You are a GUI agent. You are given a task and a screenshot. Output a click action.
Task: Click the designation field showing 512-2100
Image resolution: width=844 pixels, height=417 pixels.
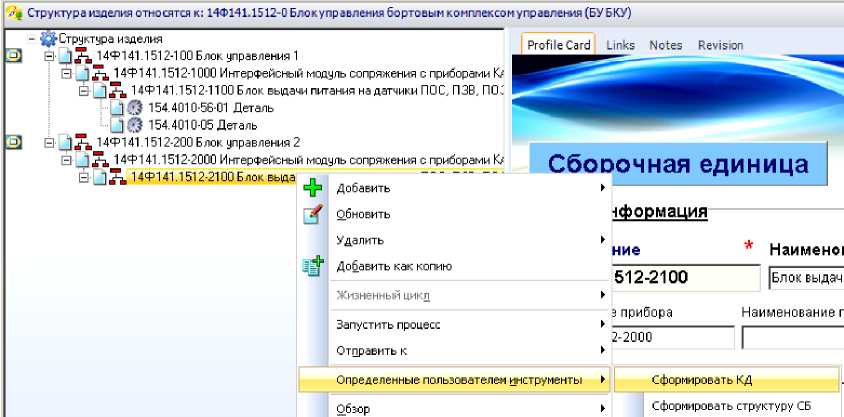(686, 278)
